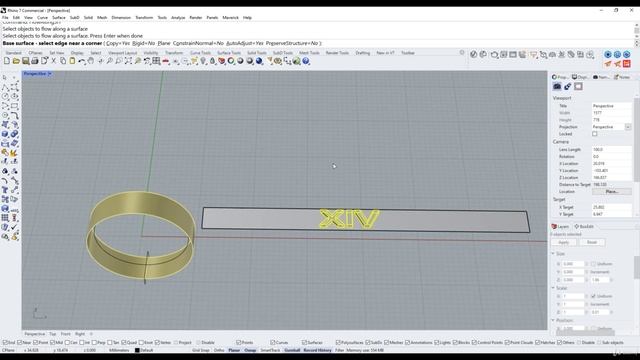640x360 pixels.
Task: Click the Copy icon in the toolbar
Action: pyautogui.click(x=63, y=61)
